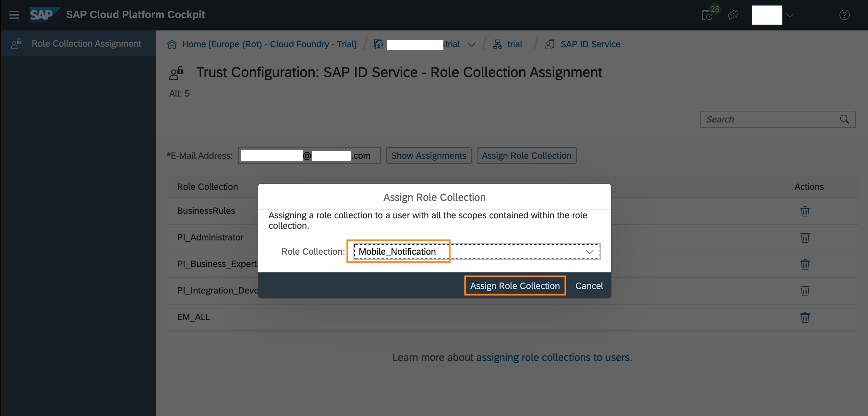Image resolution: width=868 pixels, height=416 pixels.
Task: Open the help question mark icon
Action: pyautogui.click(x=844, y=15)
